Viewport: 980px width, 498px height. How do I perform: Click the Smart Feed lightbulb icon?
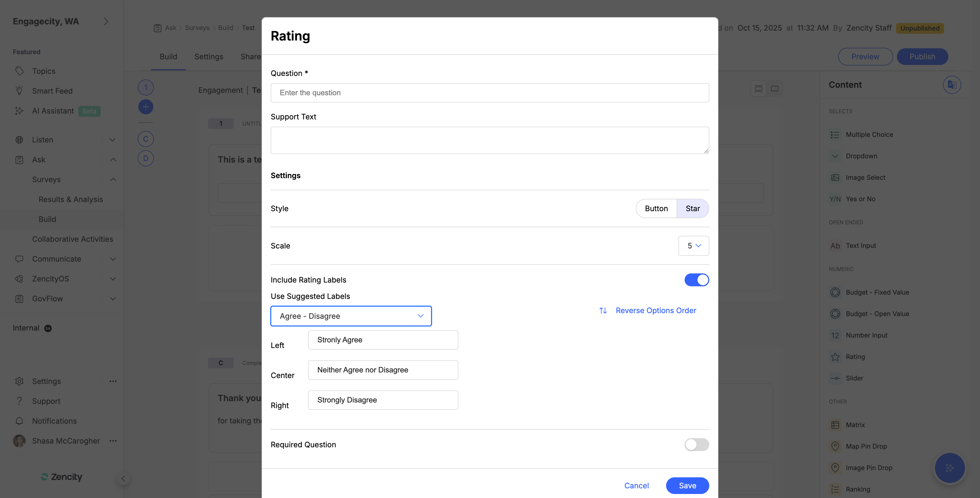19,91
